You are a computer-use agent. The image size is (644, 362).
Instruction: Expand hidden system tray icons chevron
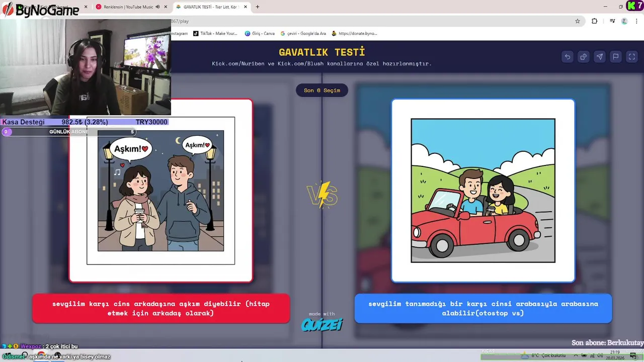576,355
